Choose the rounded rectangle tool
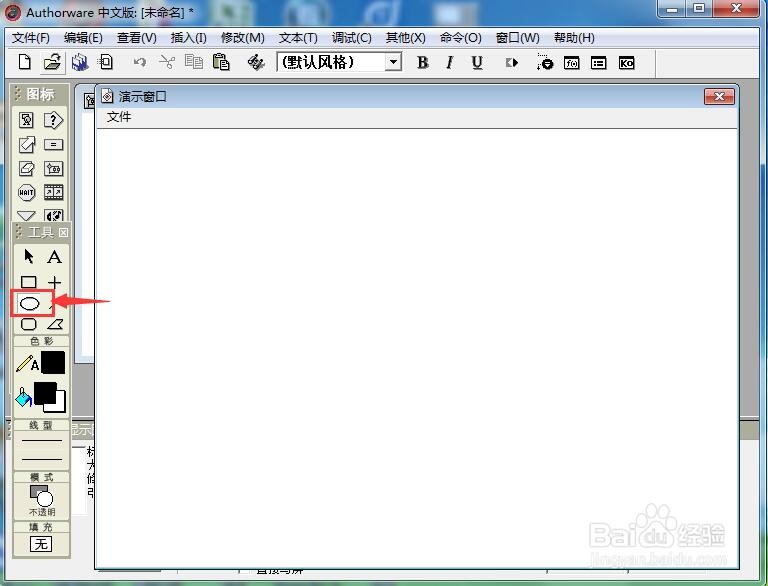The image size is (768, 586). click(29, 324)
